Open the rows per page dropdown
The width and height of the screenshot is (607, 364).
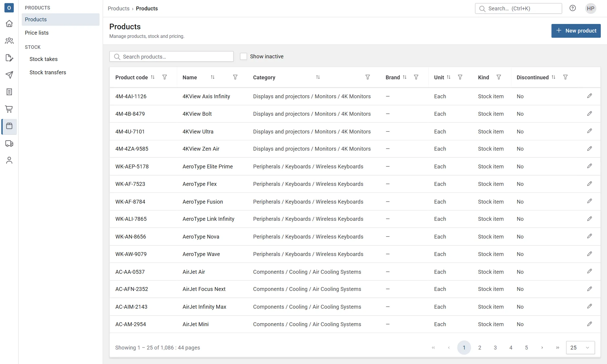coord(580,348)
